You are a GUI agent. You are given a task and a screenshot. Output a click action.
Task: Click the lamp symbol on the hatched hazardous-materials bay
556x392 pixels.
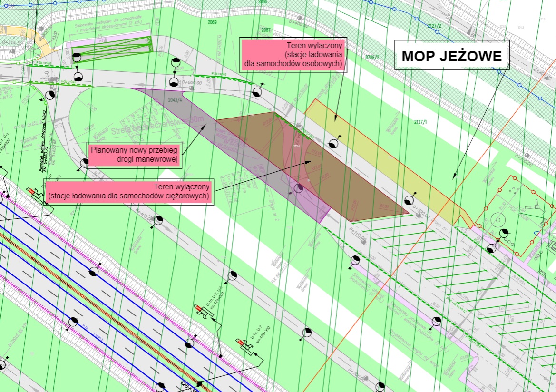[76, 58]
